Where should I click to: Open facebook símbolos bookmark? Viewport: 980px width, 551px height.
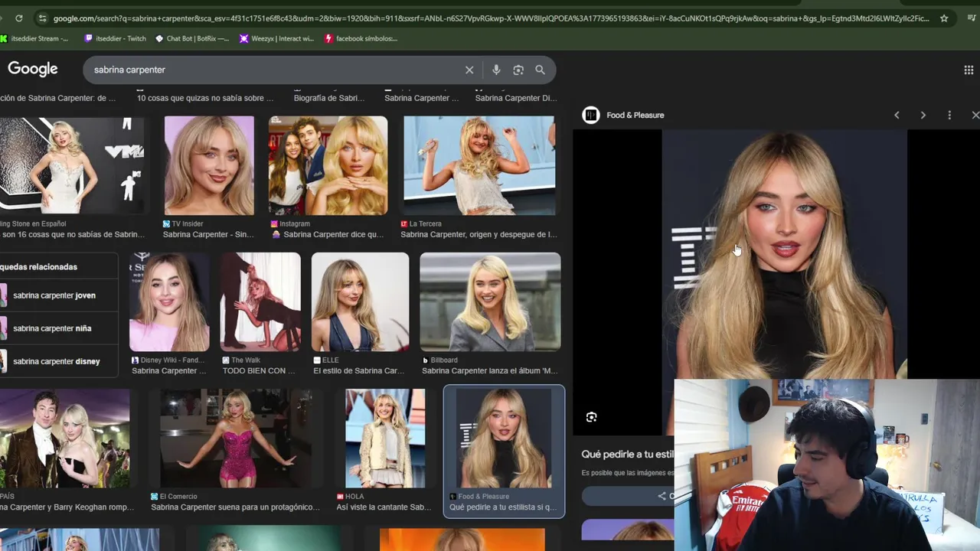coord(361,38)
